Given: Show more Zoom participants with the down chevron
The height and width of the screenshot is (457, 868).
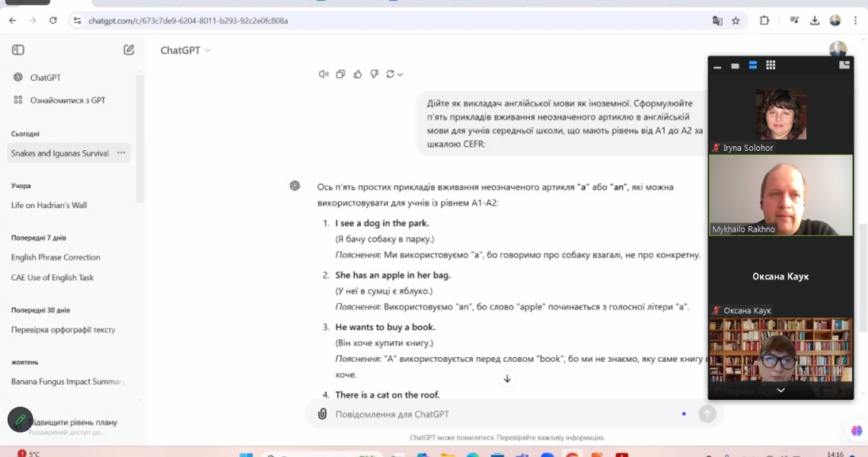Looking at the screenshot, I should click(780, 391).
